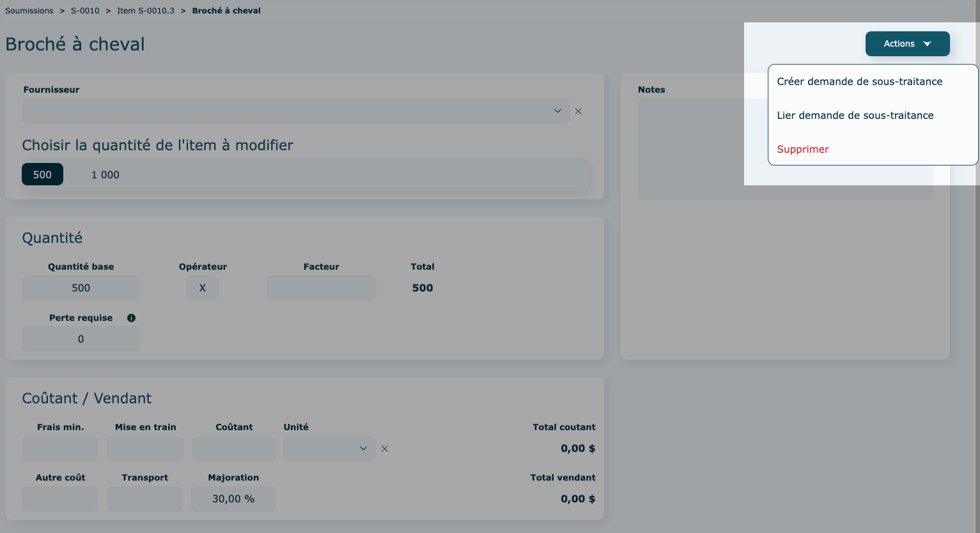Open the Unité dropdown list

(329, 449)
